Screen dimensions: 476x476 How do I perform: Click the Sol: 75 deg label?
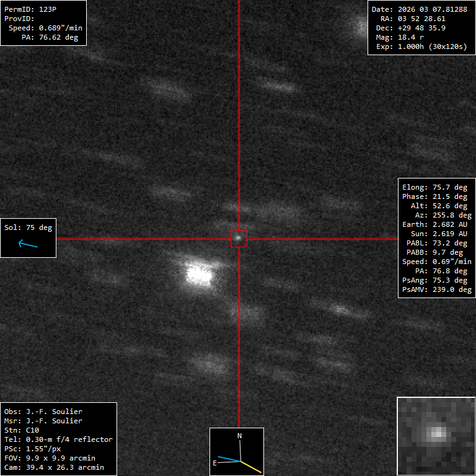point(29,227)
